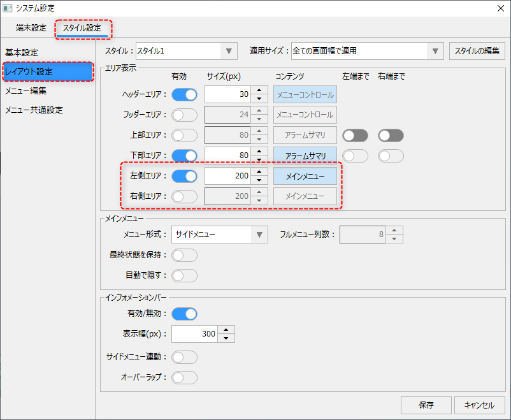Enable 自動で隠す toggle
This screenshot has height=420, width=511.
click(184, 275)
